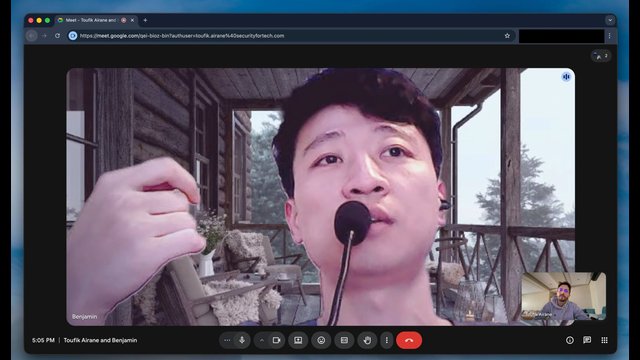The image size is (640, 360).
Task: Click the Benjamin name label
Action: (x=84, y=316)
